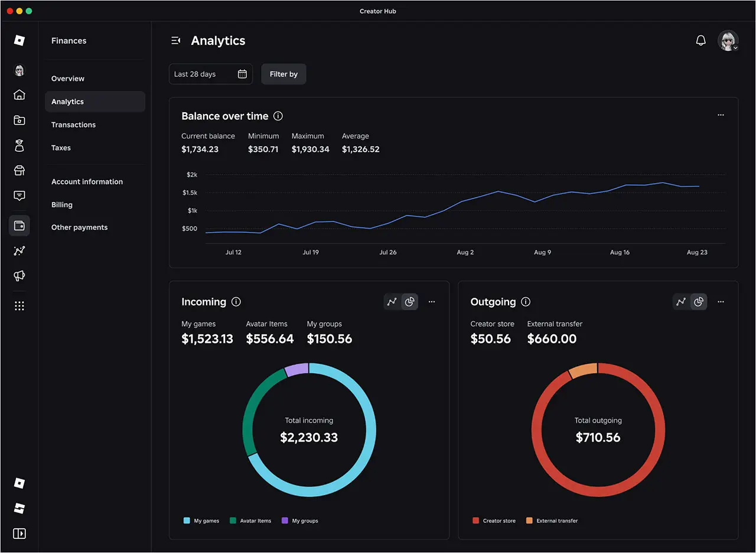
Task: Click the Roblox logo at the rail's top
Action: click(19, 41)
